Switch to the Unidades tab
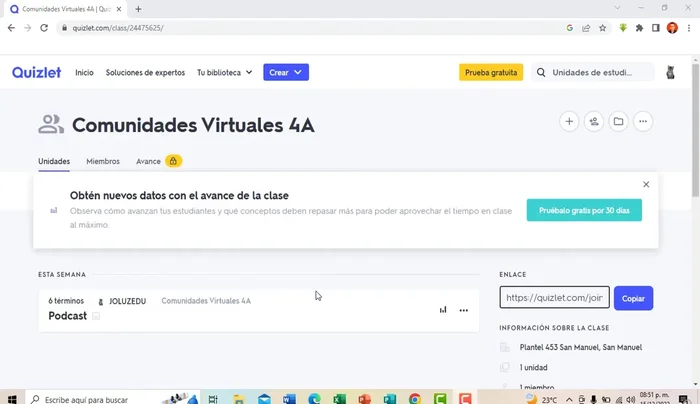 (x=54, y=161)
